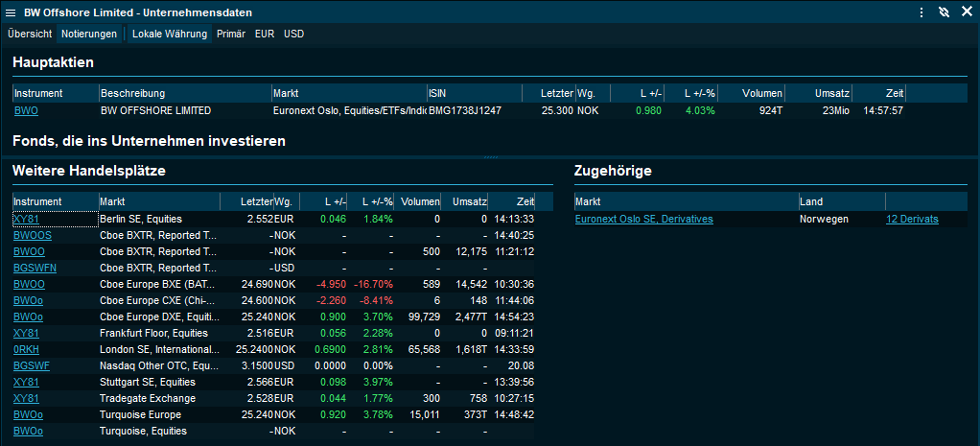Viewport: 980px width, 446px height.
Task: Open the Euronext Oslo SE, Derivatives link
Action: [x=643, y=220]
